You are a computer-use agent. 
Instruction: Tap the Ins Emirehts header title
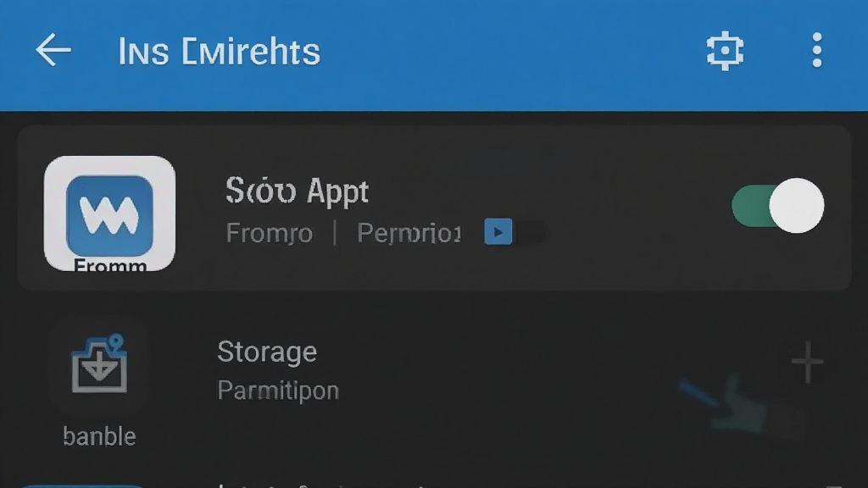click(x=220, y=52)
